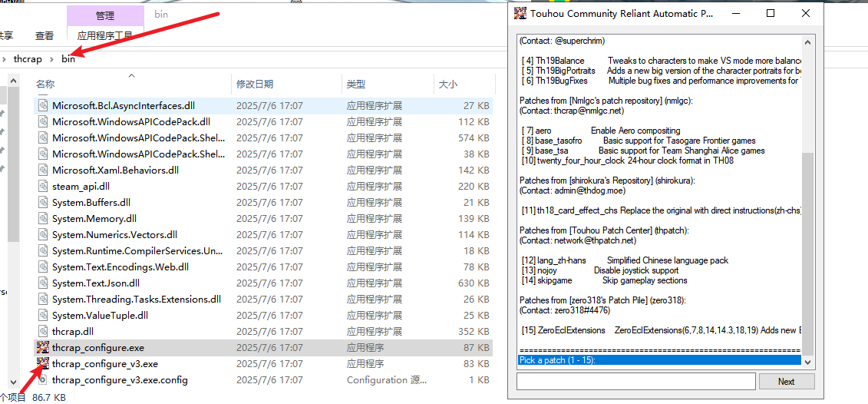Open the 查看 ribbon tab
This screenshot has height=404, width=868.
tap(45, 36)
